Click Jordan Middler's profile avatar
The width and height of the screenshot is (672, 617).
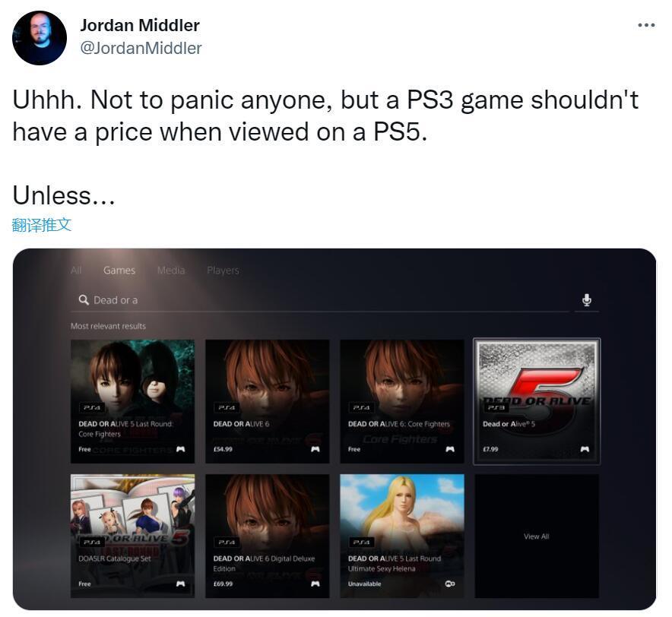[x=40, y=38]
